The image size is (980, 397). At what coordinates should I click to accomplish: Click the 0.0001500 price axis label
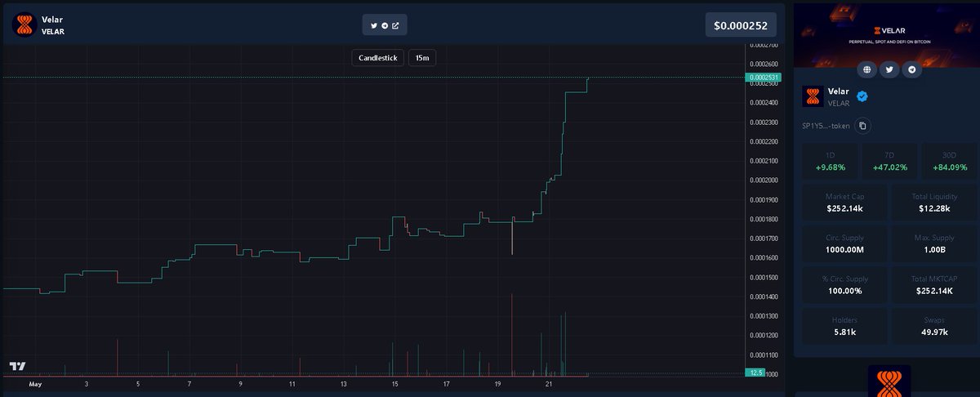[763, 277]
